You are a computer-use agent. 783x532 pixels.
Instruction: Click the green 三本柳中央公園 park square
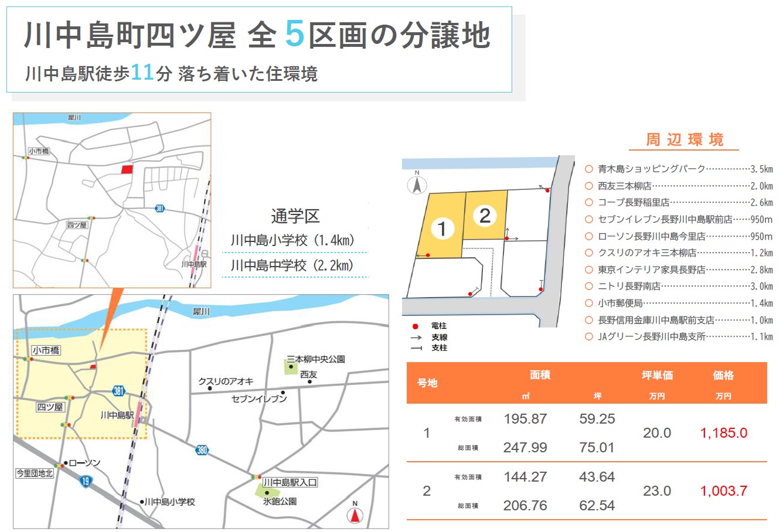pyautogui.click(x=291, y=367)
